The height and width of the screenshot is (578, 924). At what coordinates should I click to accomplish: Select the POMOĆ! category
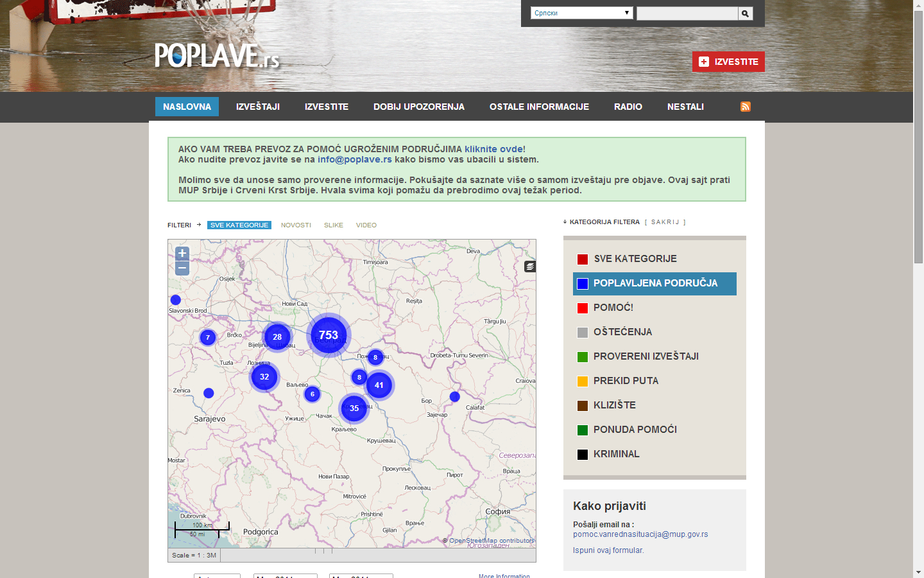(654, 308)
